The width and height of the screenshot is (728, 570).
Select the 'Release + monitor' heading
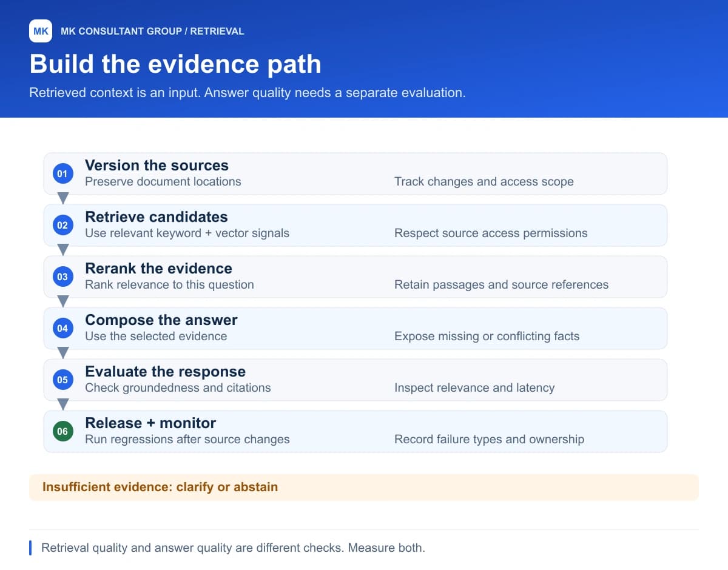[x=150, y=423]
